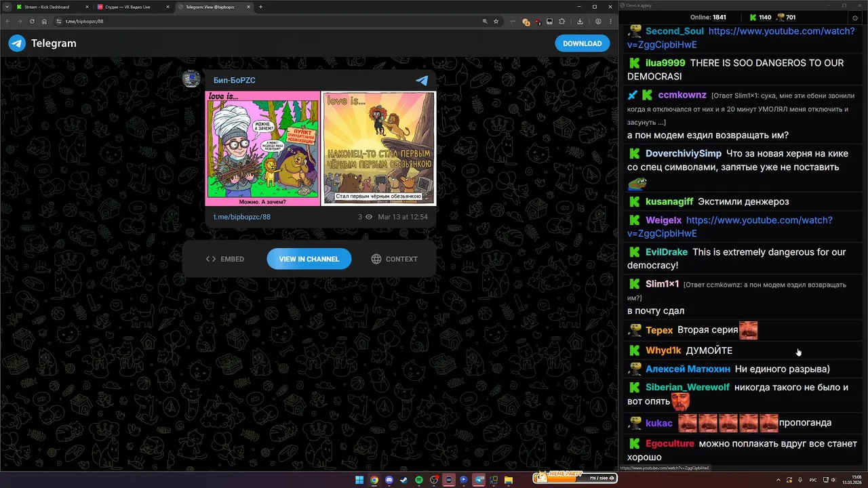Viewport: 868px width, 488px height.
Task: Open browser zoom magnifier icon
Action: [485, 22]
